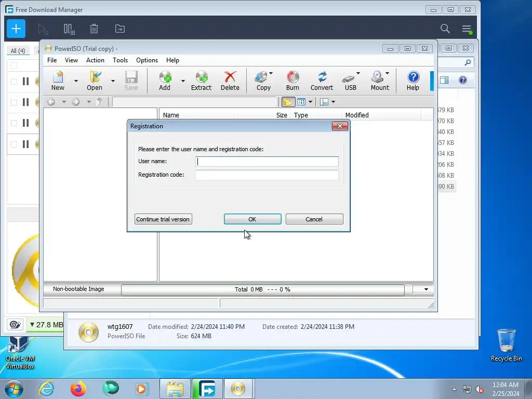
Task: Click the Forward navigation arrow in PowerISO
Action: [76, 102]
